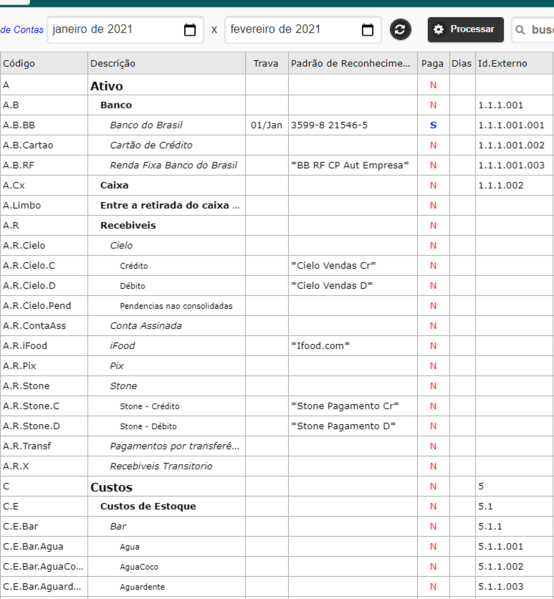Image resolution: width=554 pixels, height=599 pixels.
Task: Select Custos de Estoque row
Action: (276, 506)
